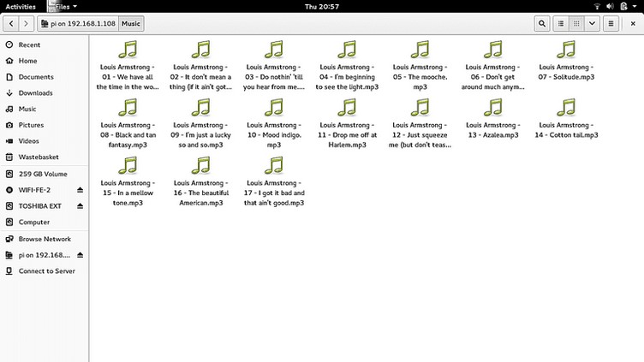Select track 02 It don't mean a thing icon
Viewport: 644px width, 362px height.
pos(201,50)
